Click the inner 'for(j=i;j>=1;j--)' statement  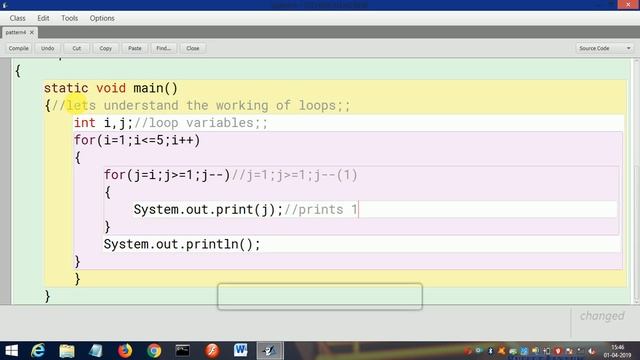(x=167, y=175)
